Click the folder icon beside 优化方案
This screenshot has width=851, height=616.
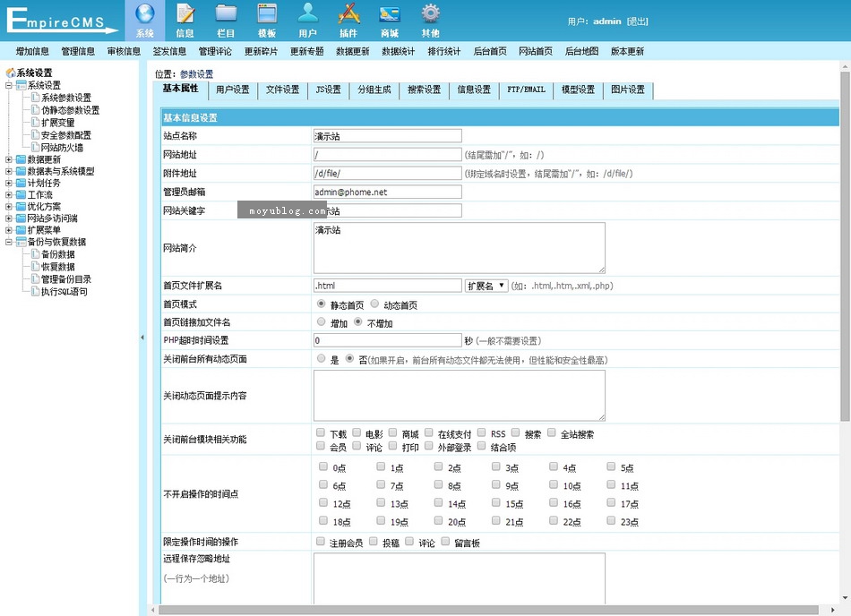(21, 206)
